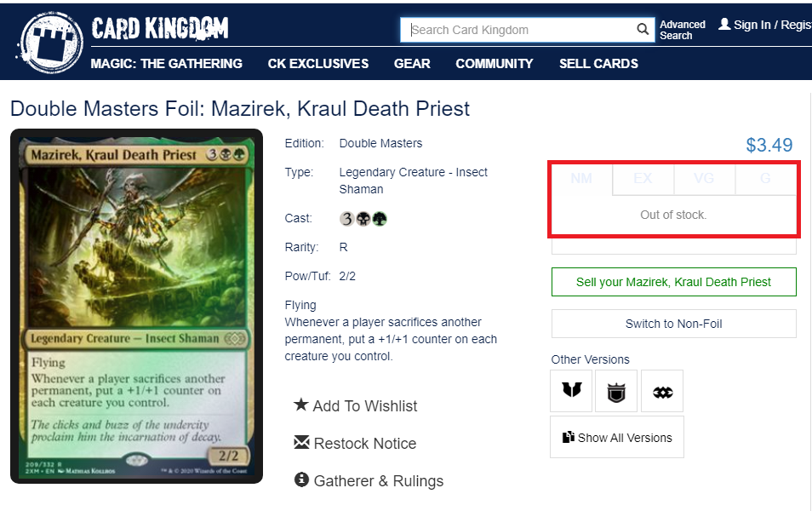Click Sell your Mazirek, Kraul Death Priest
This screenshot has height=511, width=812.
tap(674, 282)
